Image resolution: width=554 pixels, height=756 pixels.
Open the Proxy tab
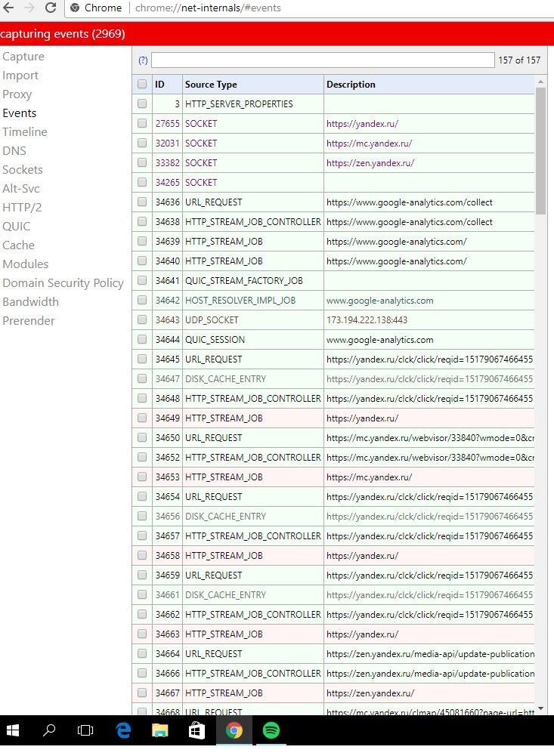coord(17,94)
